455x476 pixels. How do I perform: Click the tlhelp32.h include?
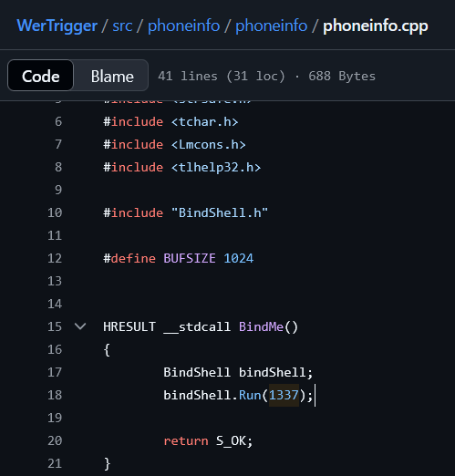216,168
